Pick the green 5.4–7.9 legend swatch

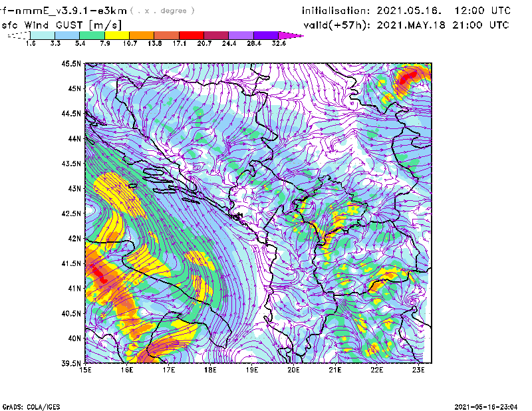pyautogui.click(x=92, y=35)
